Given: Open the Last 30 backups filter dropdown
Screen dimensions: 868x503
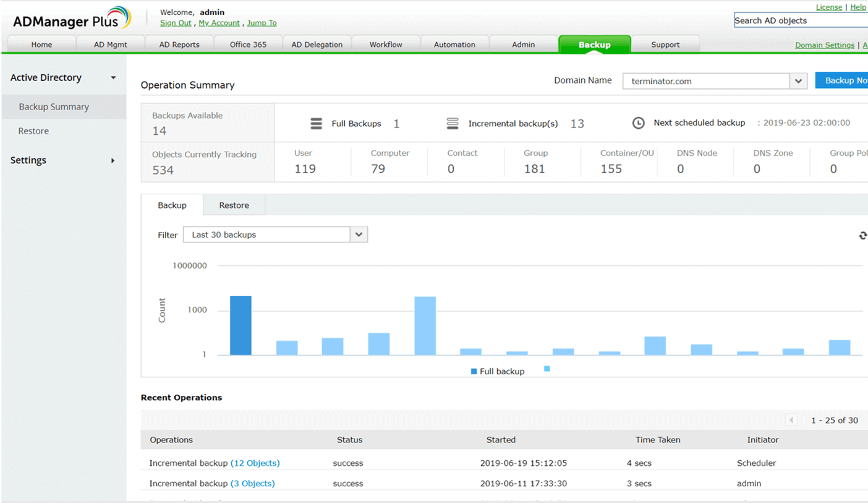Looking at the screenshot, I should click(x=275, y=234).
